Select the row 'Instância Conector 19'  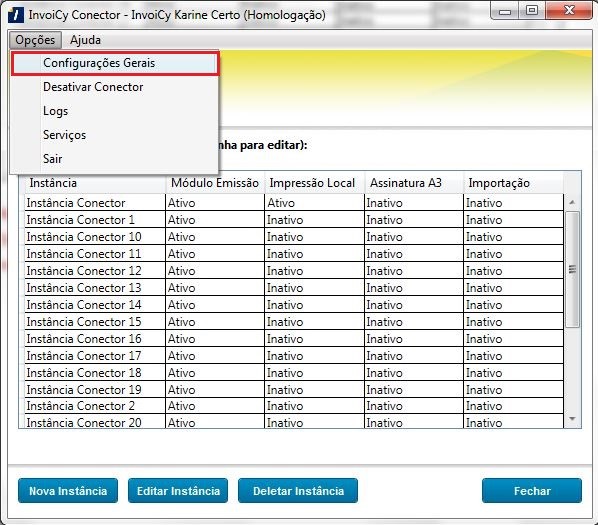(x=294, y=390)
